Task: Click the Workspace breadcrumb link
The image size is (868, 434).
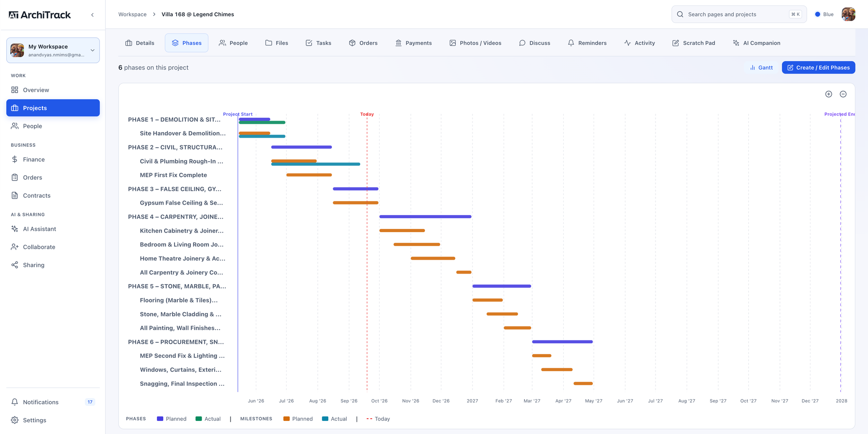Action: (132, 14)
